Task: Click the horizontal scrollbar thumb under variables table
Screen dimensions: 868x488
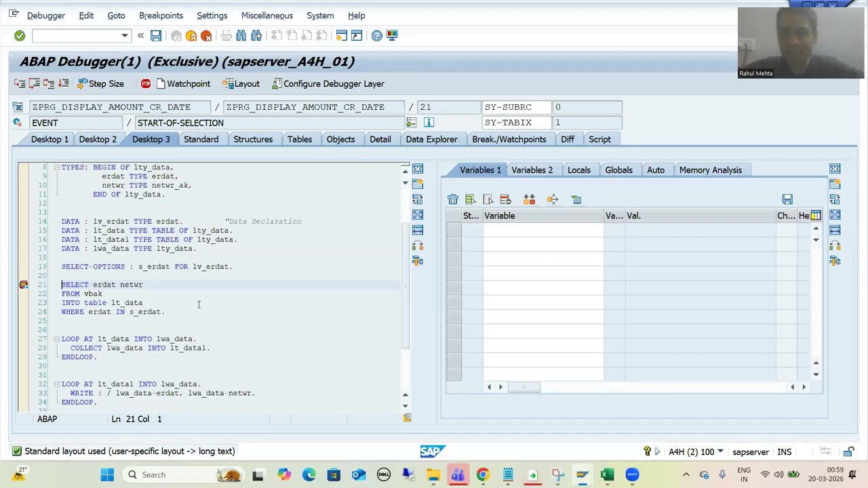Action: click(x=524, y=387)
